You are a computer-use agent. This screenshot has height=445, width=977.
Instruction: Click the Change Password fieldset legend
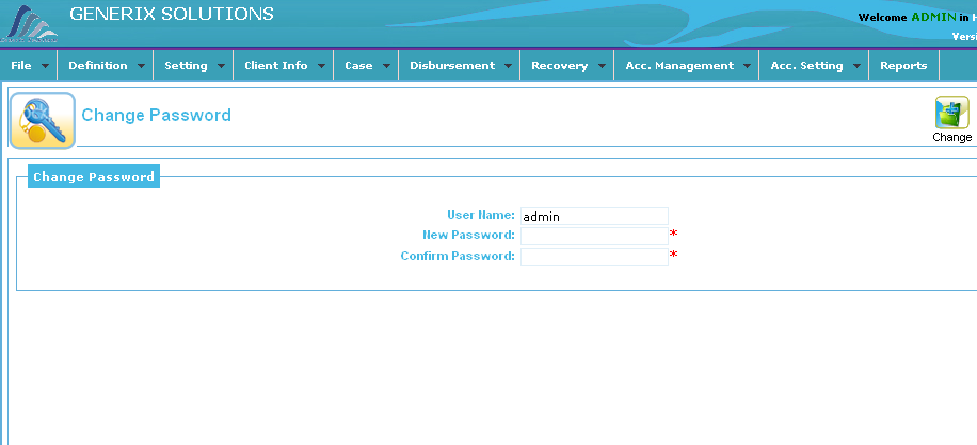(x=94, y=177)
